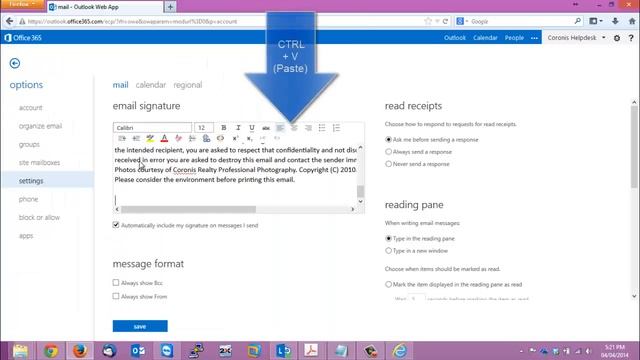Bookmark this page with star icon
The height and width of the screenshot is (360, 640).
[x=428, y=21]
